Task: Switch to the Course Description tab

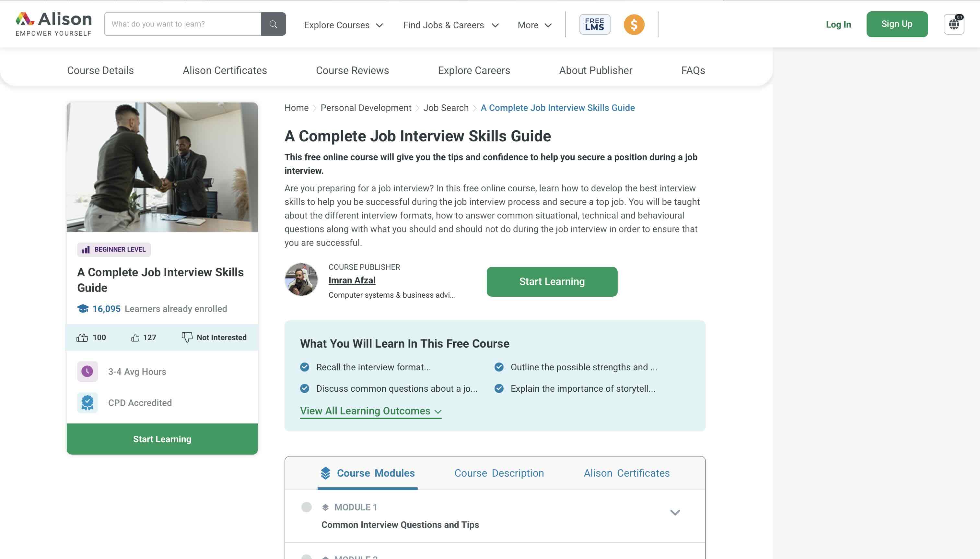Action: [499, 473]
